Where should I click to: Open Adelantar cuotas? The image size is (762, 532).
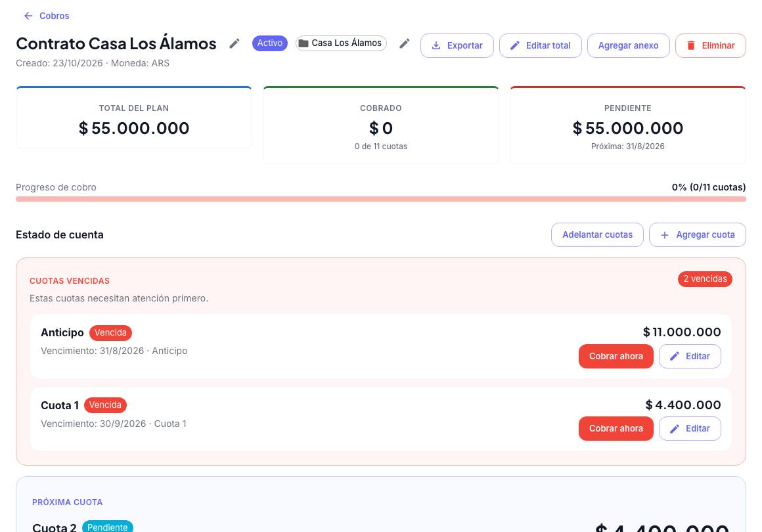click(x=597, y=234)
